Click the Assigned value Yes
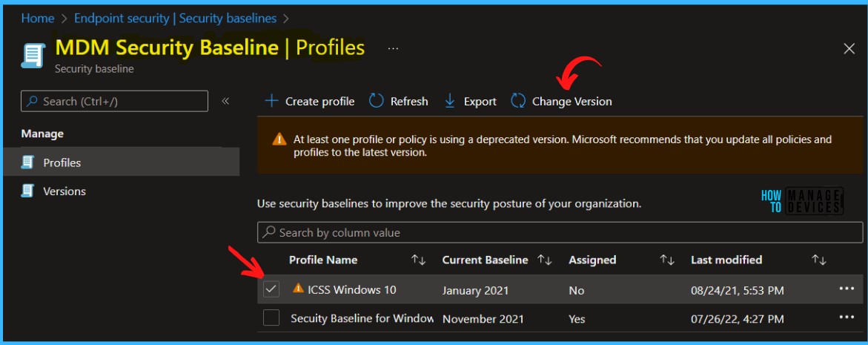The image size is (868, 345). [577, 319]
